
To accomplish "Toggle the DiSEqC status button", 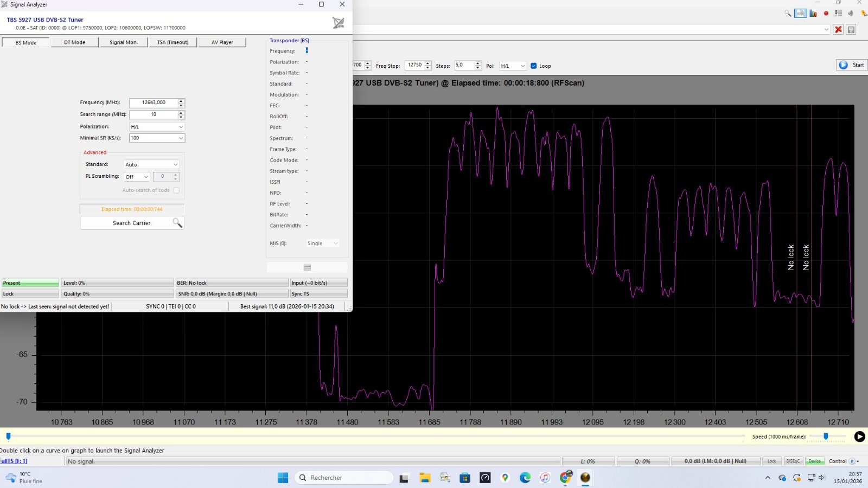I will pos(793,461).
